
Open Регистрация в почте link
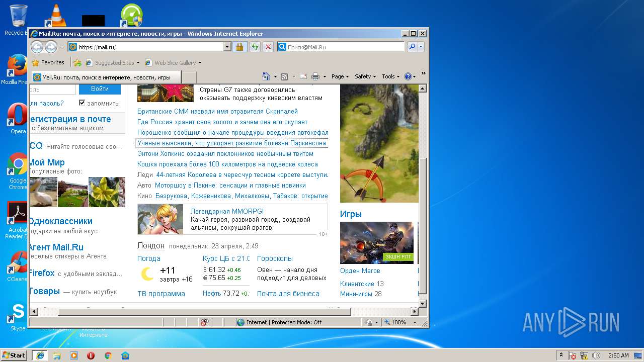70,119
